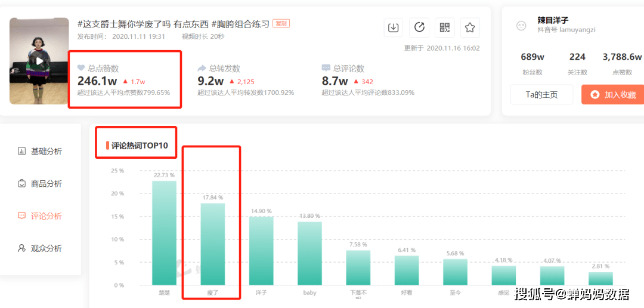Click the 246.1w likes value
Viewport: 644px width, 308px height.
96,81
